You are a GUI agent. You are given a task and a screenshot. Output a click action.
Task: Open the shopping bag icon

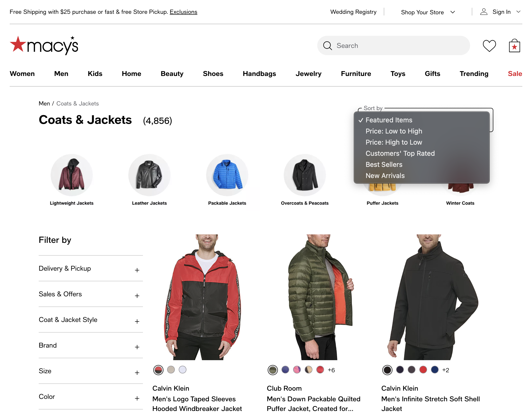(514, 45)
